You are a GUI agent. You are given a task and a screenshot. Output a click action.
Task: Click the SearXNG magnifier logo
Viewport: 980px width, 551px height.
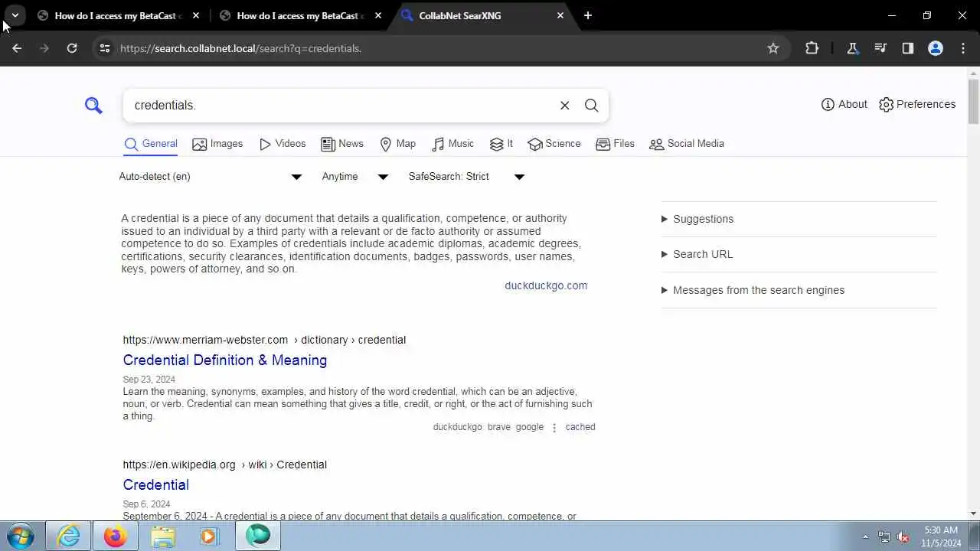(93, 105)
